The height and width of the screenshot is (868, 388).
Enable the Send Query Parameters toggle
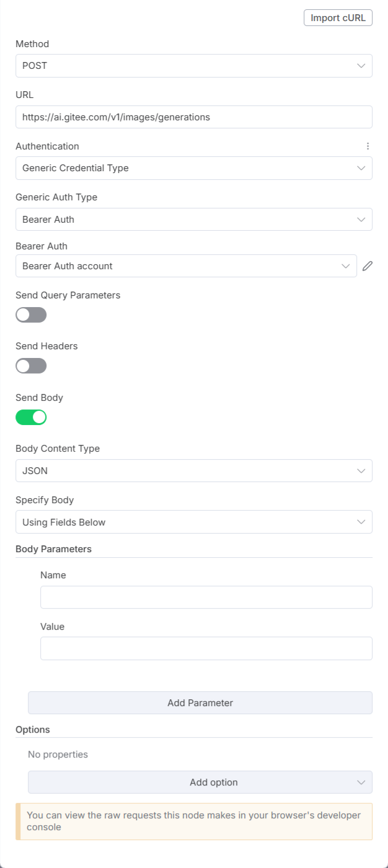coord(31,315)
